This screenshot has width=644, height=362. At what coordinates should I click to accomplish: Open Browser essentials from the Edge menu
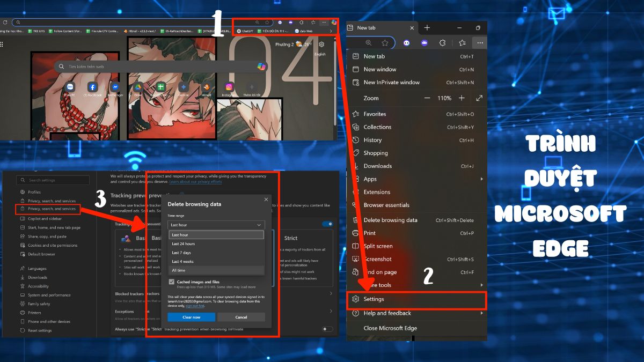(x=416, y=205)
